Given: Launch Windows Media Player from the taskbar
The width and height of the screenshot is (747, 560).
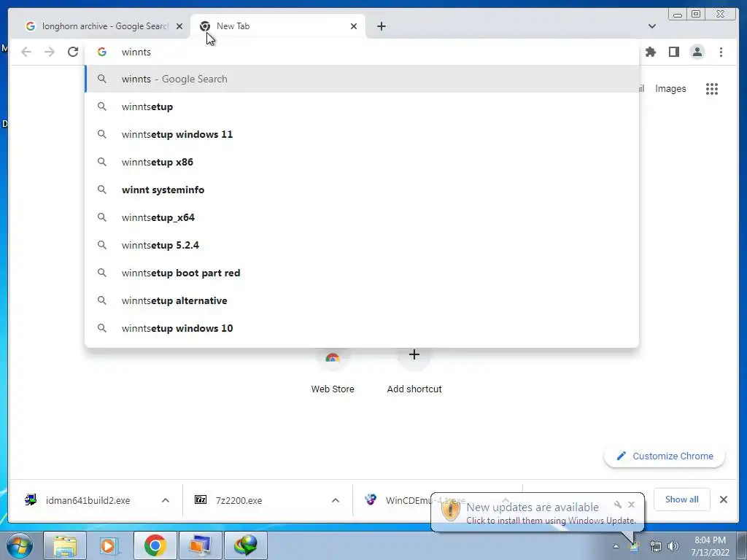Looking at the screenshot, I should pyautogui.click(x=110, y=545).
